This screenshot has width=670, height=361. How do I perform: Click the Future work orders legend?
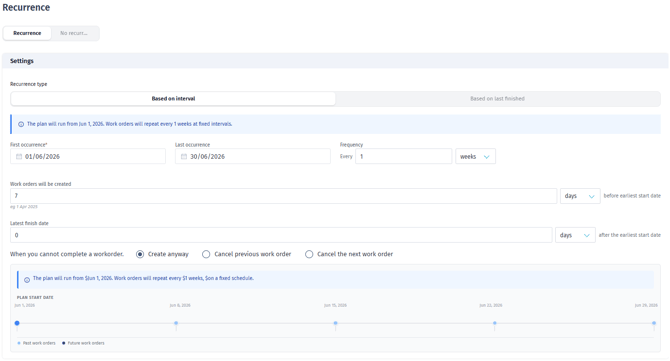(x=83, y=343)
